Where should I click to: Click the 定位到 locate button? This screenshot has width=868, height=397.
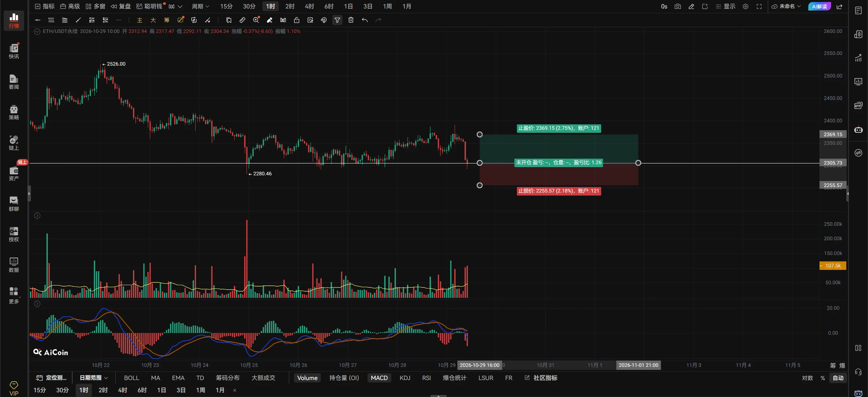pos(51,378)
